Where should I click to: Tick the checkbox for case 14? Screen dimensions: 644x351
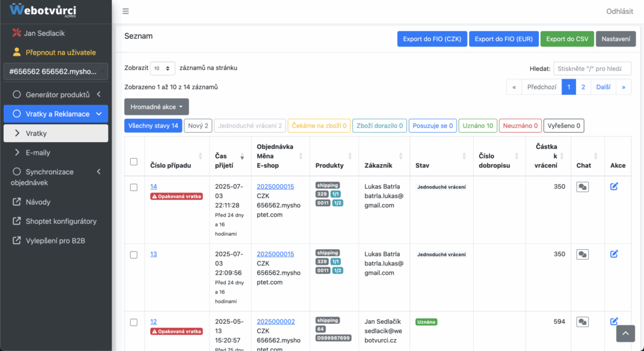[134, 187]
